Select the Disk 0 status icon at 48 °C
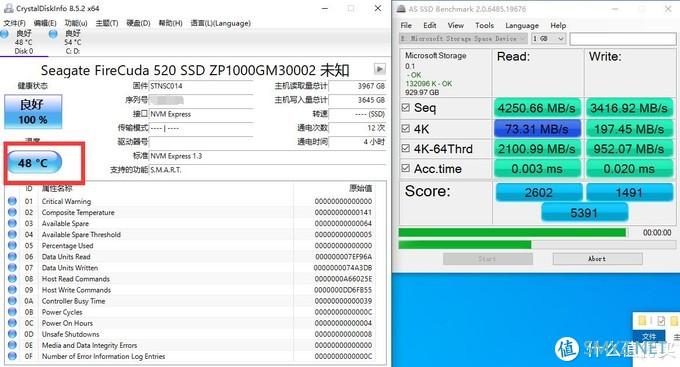This screenshot has height=367, width=680. coord(5,34)
